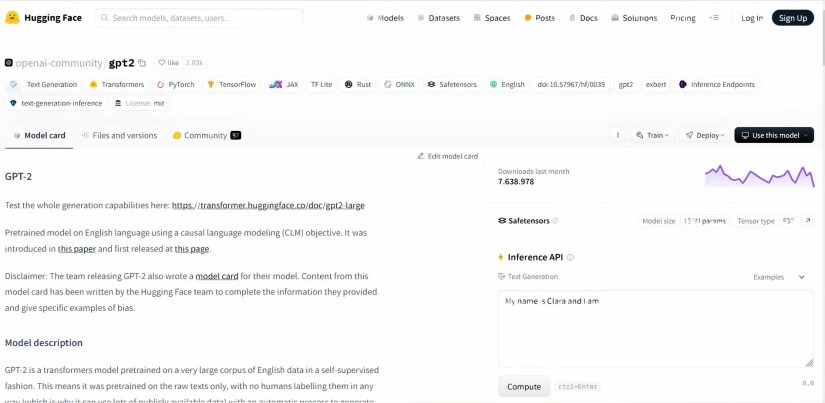Select the Transformers tag
Image resolution: width=825 pixels, height=403 pixels.
pos(117,84)
